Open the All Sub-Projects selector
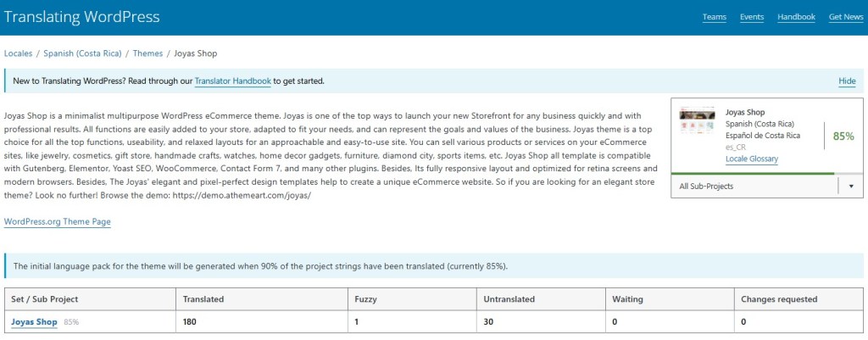Viewport: 868px width, 340px height. tap(754, 186)
